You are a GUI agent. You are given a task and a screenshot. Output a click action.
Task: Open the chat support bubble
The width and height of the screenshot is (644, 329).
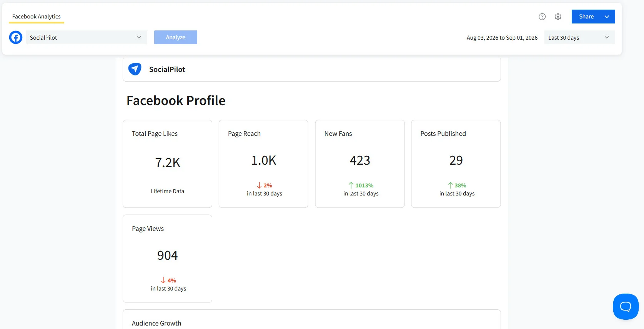coord(626,307)
